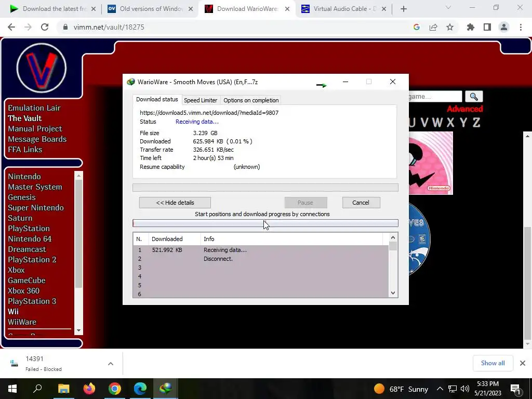Click the address bar URL
The image size is (532, 399).
(109, 27)
